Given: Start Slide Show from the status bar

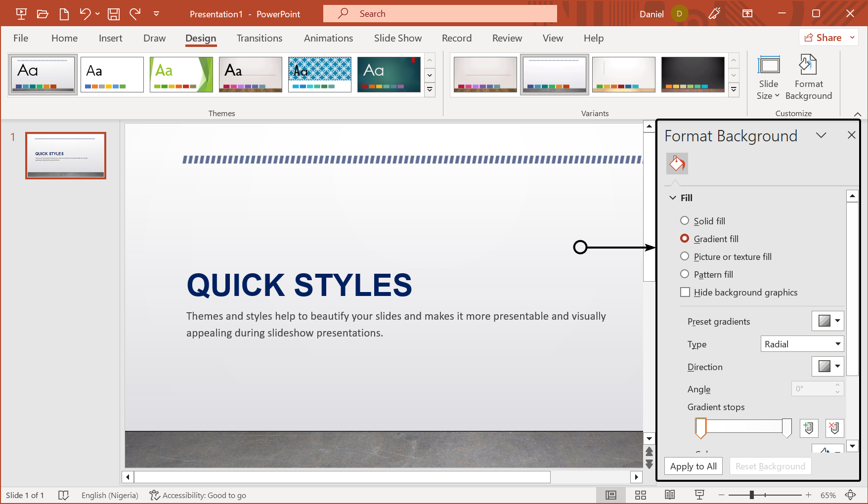Looking at the screenshot, I should pyautogui.click(x=699, y=495).
